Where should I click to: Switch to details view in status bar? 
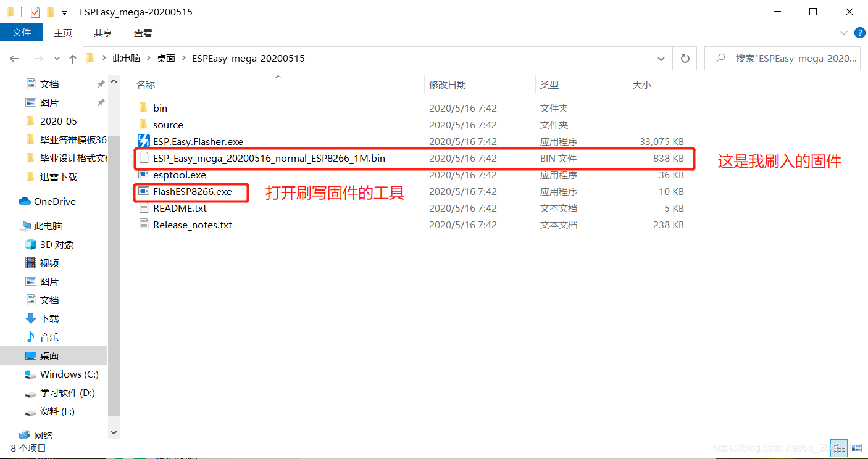pyautogui.click(x=838, y=447)
